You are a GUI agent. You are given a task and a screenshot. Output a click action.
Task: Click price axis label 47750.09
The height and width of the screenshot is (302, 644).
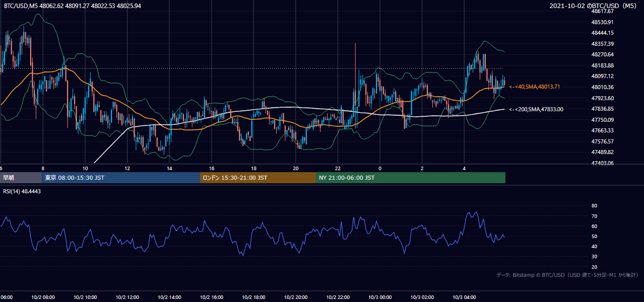pyautogui.click(x=602, y=120)
